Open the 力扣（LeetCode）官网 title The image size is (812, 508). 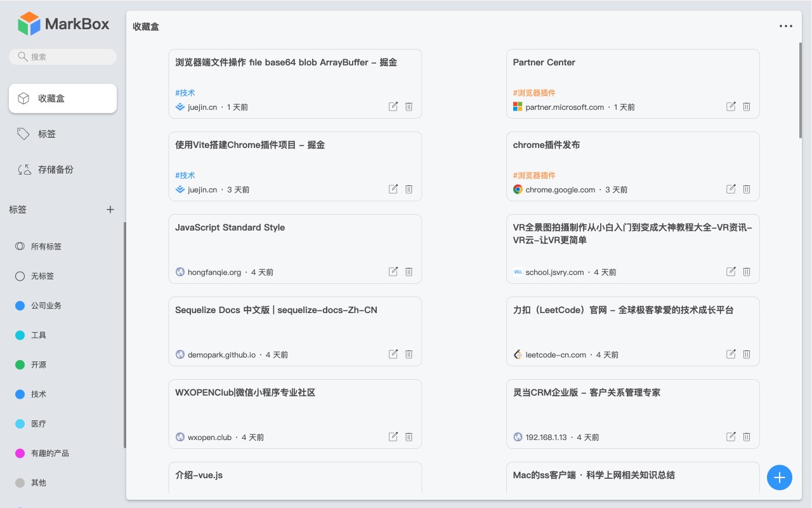623,310
